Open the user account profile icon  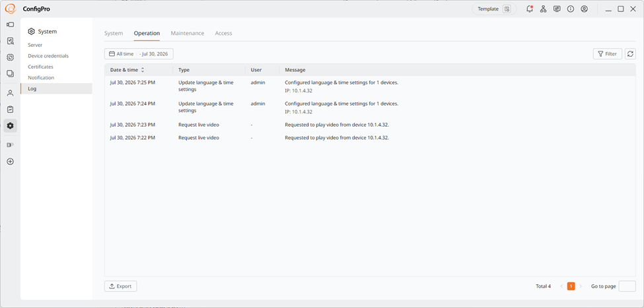584,9
